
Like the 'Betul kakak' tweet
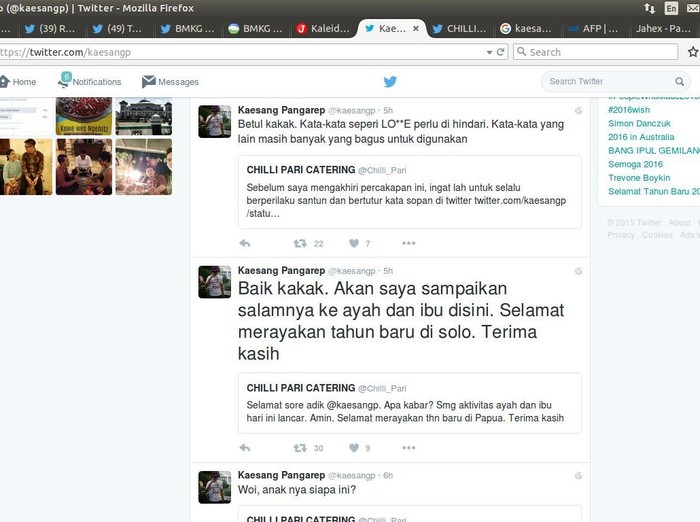point(354,243)
